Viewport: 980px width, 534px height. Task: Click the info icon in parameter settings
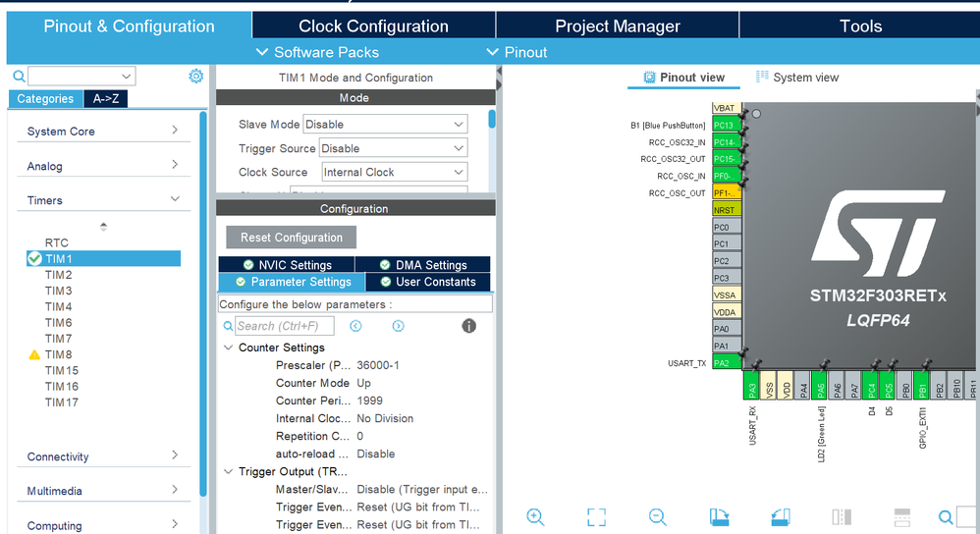[x=468, y=325]
